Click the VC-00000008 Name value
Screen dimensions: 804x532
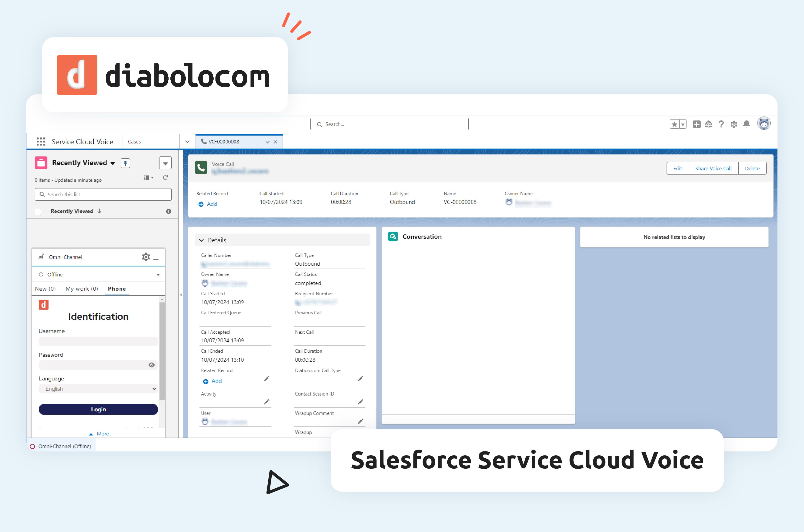(460, 202)
